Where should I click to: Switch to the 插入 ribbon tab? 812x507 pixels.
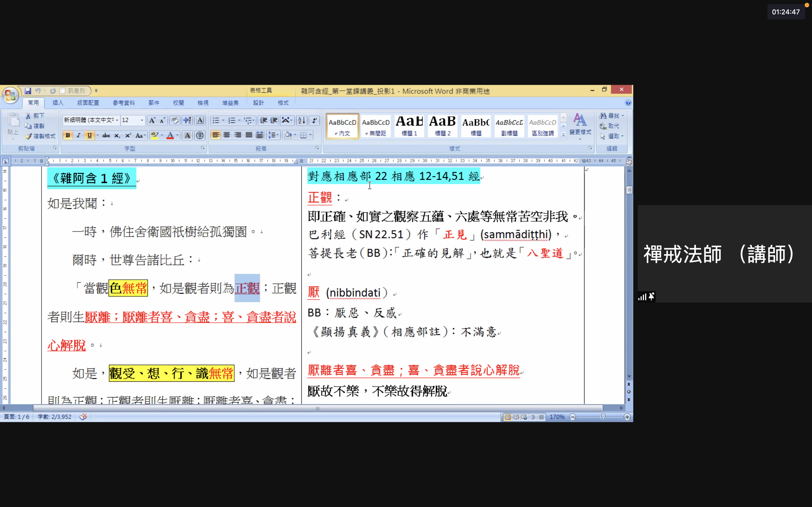pos(58,103)
